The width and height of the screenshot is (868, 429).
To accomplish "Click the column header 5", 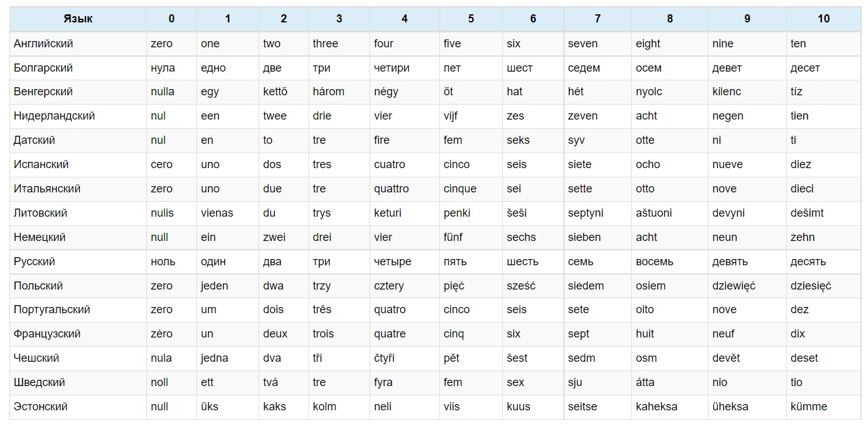I will point(471,19).
